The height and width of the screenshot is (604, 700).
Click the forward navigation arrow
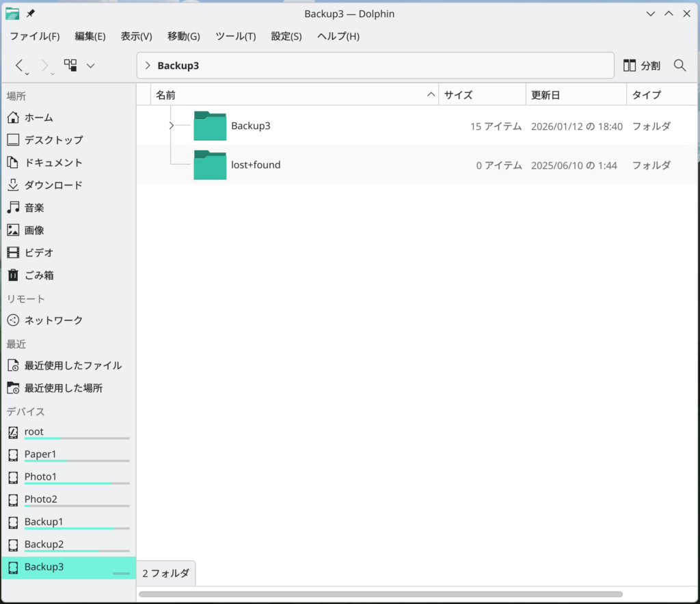click(x=45, y=66)
